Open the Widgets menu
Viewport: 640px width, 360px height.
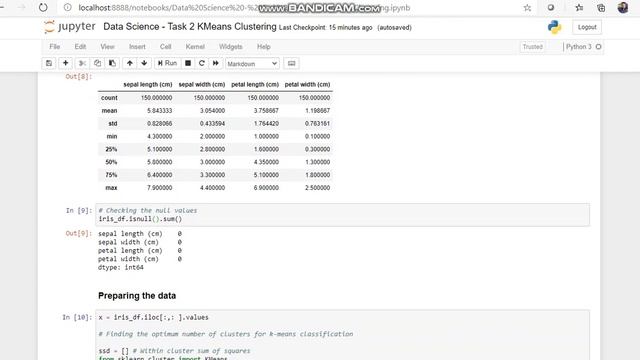pos(231,47)
